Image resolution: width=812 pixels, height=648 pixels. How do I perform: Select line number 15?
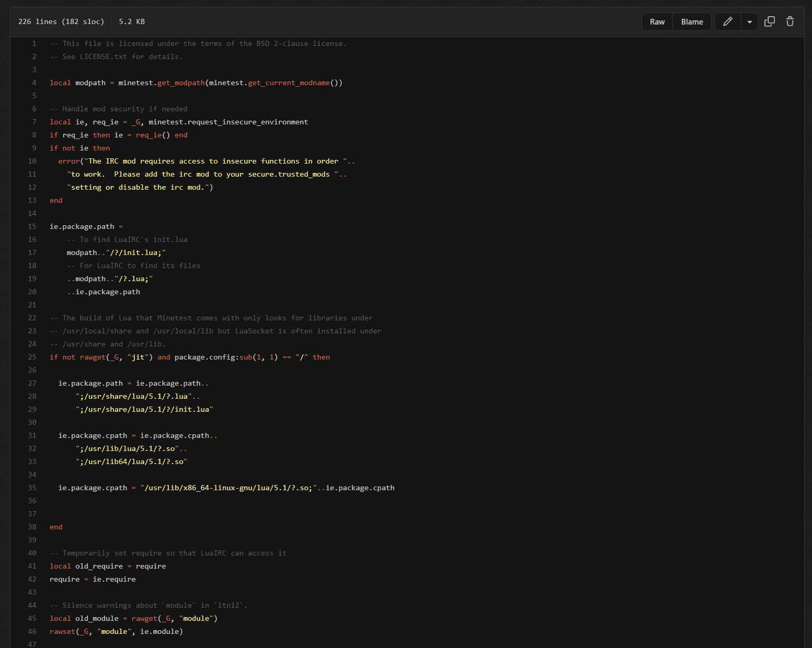[32, 227]
